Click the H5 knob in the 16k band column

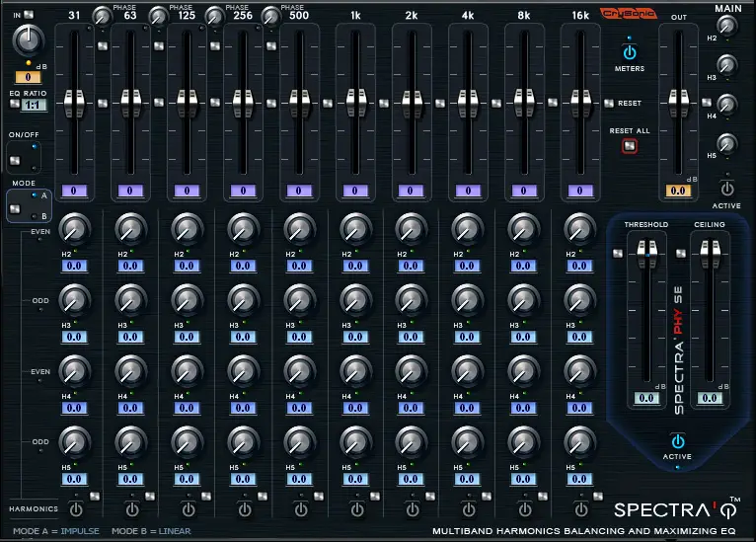580,442
